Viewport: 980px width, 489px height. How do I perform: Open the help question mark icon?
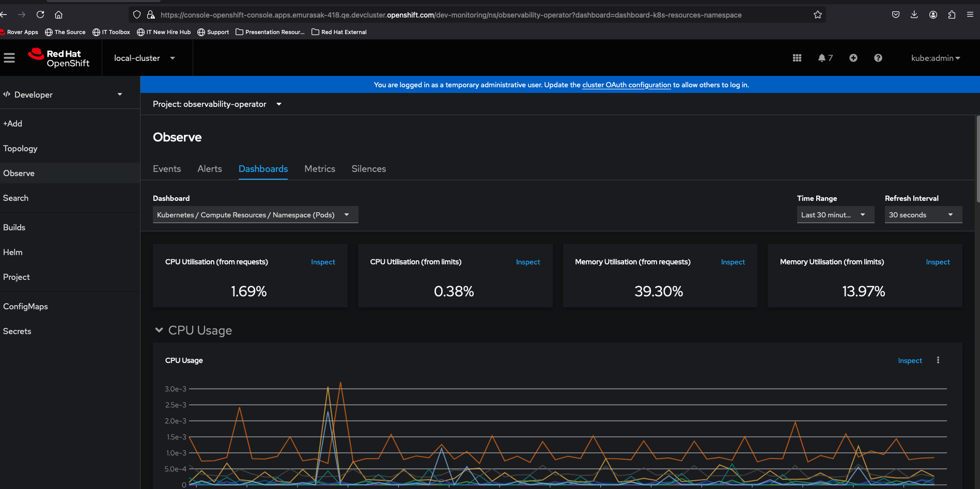pyautogui.click(x=878, y=58)
